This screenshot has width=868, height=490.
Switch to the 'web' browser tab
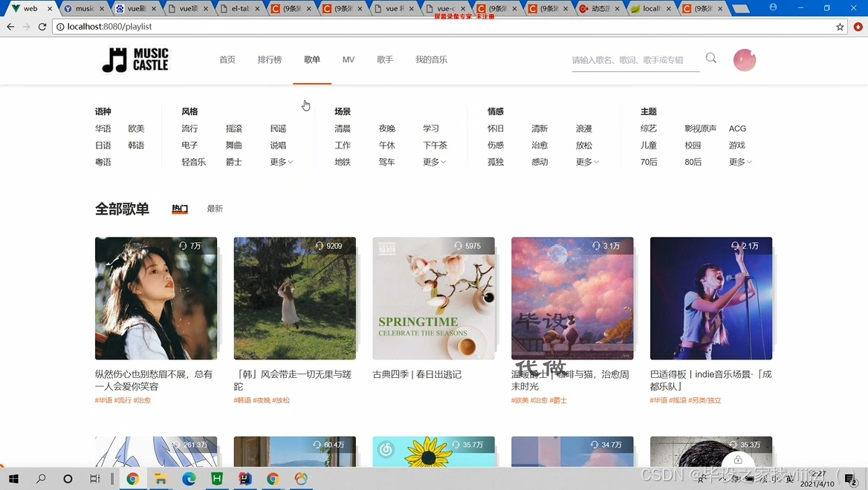30,8
